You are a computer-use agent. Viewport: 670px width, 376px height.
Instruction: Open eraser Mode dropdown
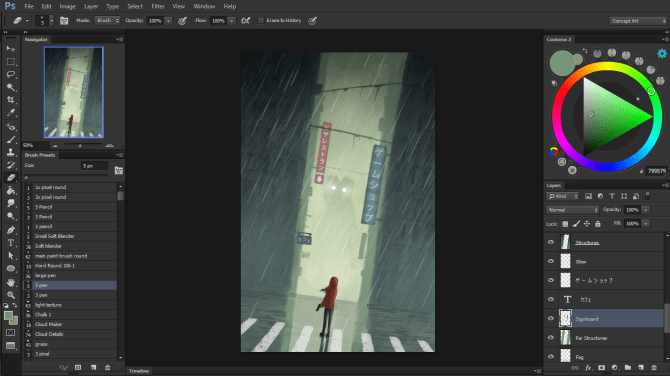pyautogui.click(x=107, y=21)
